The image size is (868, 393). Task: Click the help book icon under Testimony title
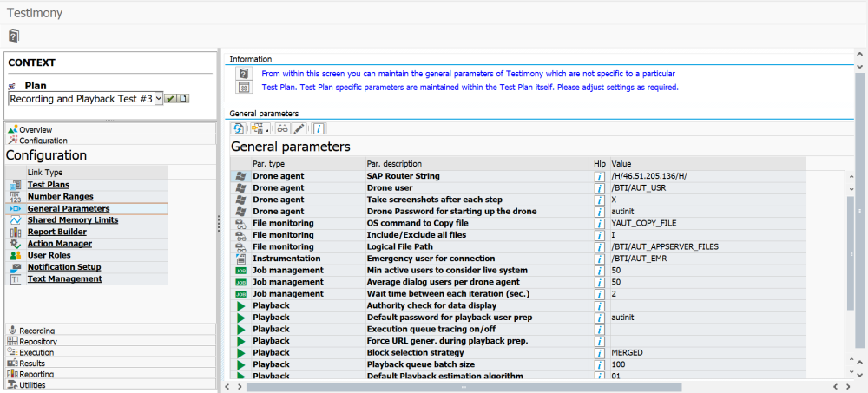[x=14, y=36]
